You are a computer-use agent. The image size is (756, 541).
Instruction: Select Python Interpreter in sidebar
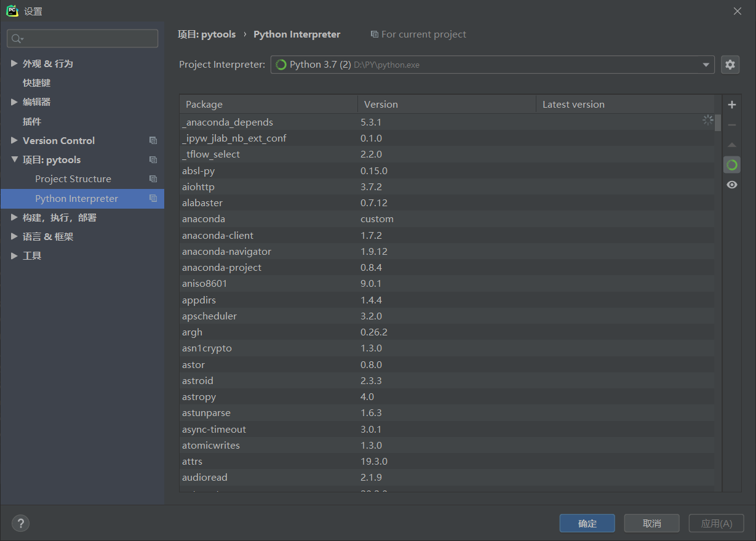pos(82,199)
